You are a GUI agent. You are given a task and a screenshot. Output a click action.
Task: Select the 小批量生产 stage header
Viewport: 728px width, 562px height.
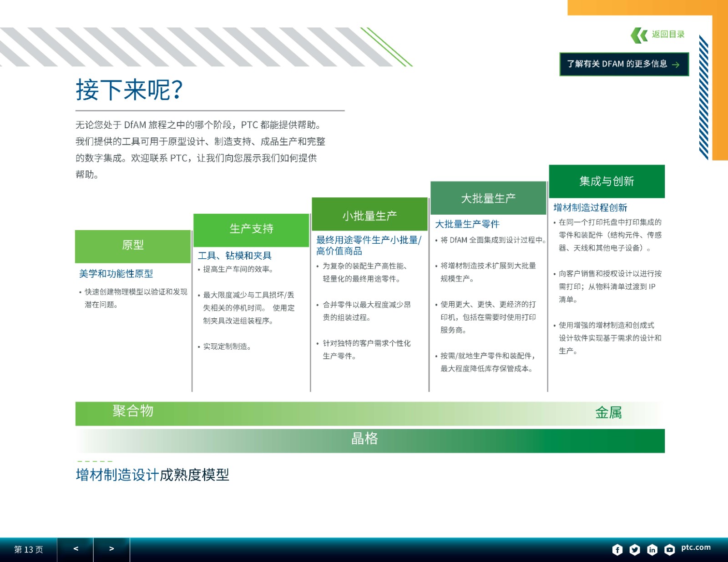click(370, 214)
